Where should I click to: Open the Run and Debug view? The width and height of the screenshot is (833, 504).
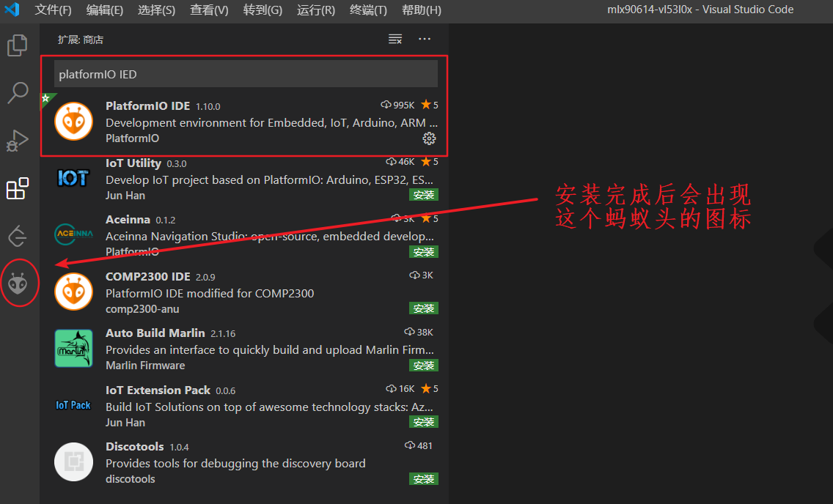click(x=18, y=141)
